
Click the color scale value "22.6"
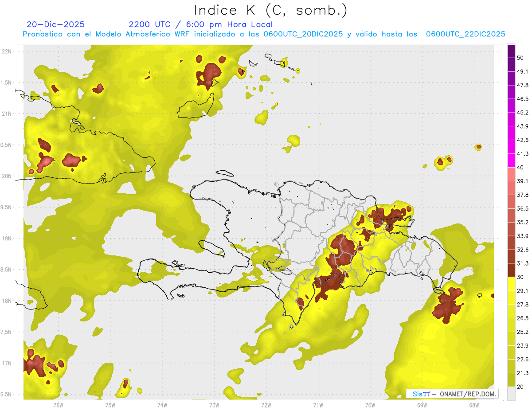point(523,360)
